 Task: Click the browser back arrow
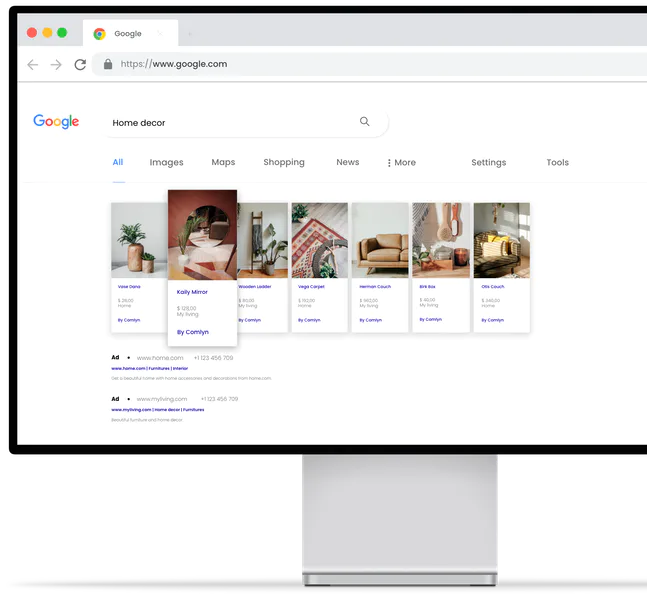[x=32, y=64]
